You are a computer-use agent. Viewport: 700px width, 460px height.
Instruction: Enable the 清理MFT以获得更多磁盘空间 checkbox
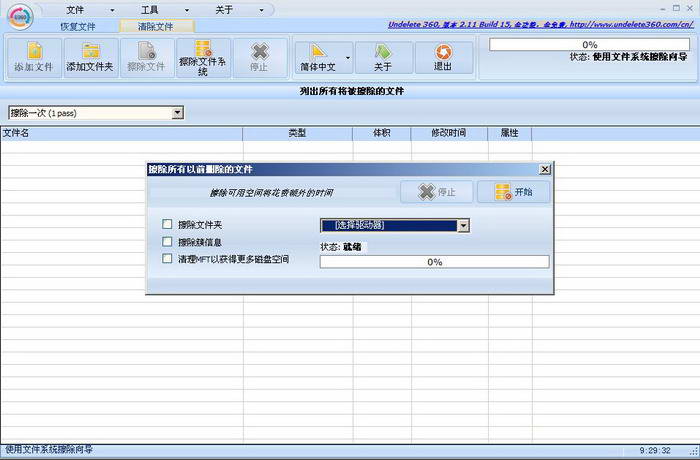(167, 259)
